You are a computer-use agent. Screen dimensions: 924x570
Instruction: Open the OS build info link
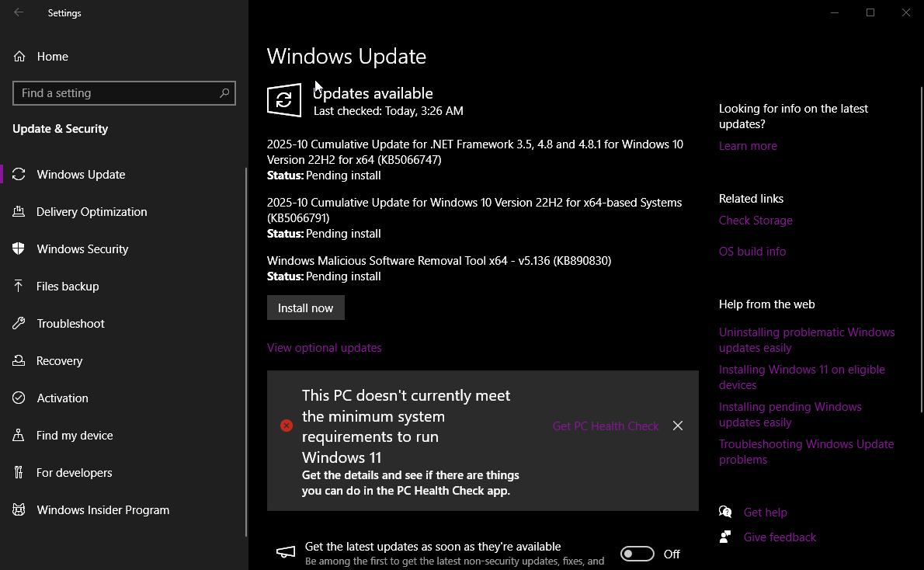752,252
